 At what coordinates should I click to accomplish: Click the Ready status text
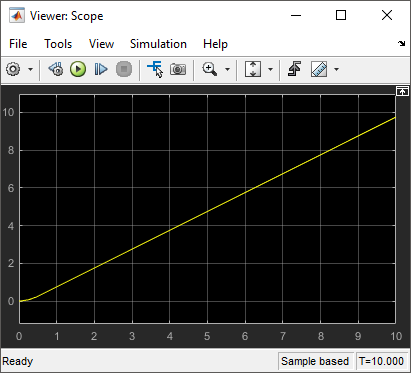pos(18,361)
